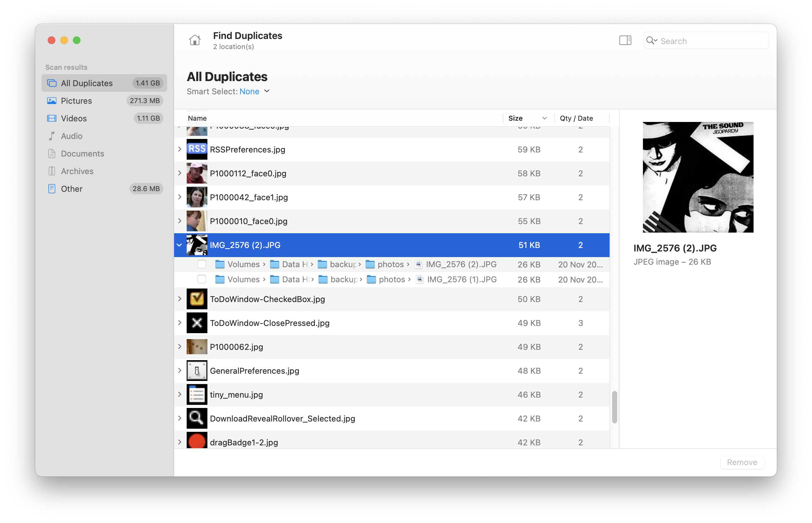Collapse the IMG_2576 (2).JPG duplicate group
The image size is (812, 523).
pyautogui.click(x=179, y=245)
